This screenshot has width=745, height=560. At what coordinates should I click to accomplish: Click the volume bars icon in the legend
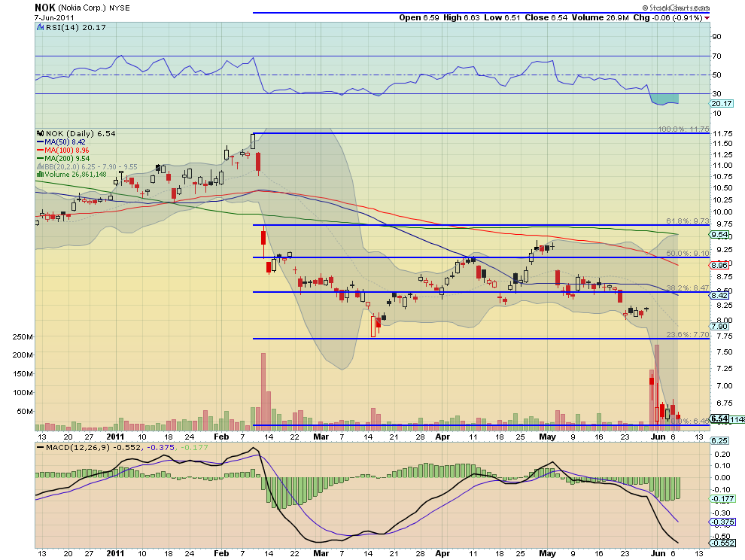(41, 175)
